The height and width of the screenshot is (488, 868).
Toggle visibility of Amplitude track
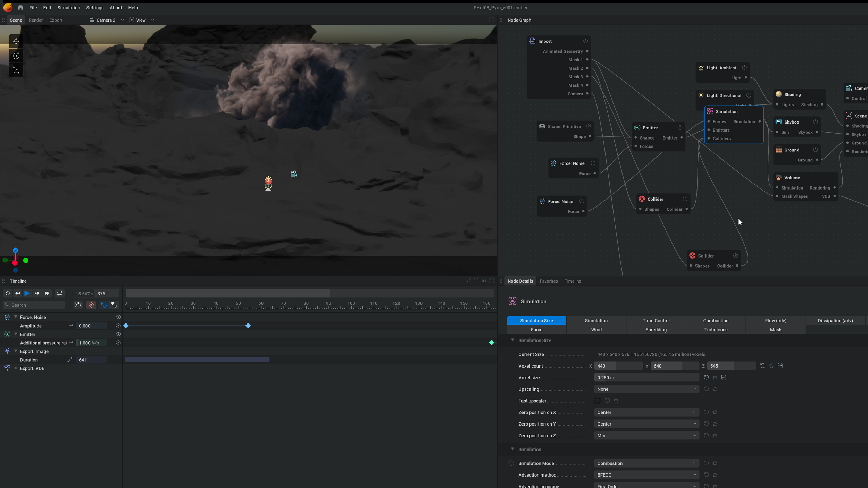click(x=118, y=326)
